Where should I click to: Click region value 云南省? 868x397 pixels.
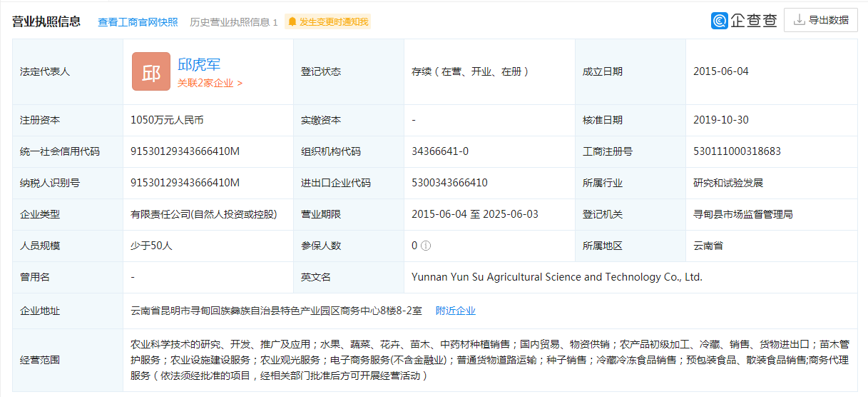[x=708, y=246]
